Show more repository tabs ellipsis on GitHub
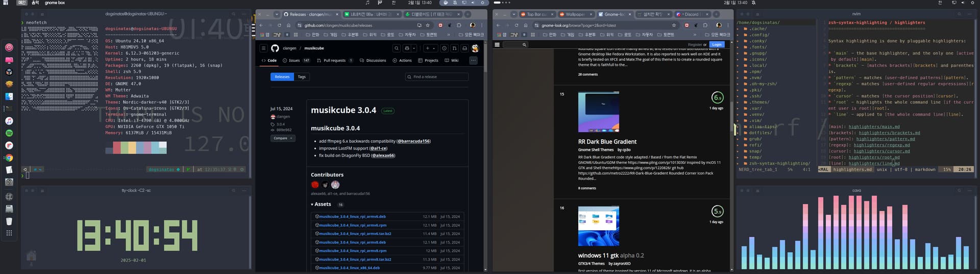The height and width of the screenshot is (274, 980). (473, 60)
